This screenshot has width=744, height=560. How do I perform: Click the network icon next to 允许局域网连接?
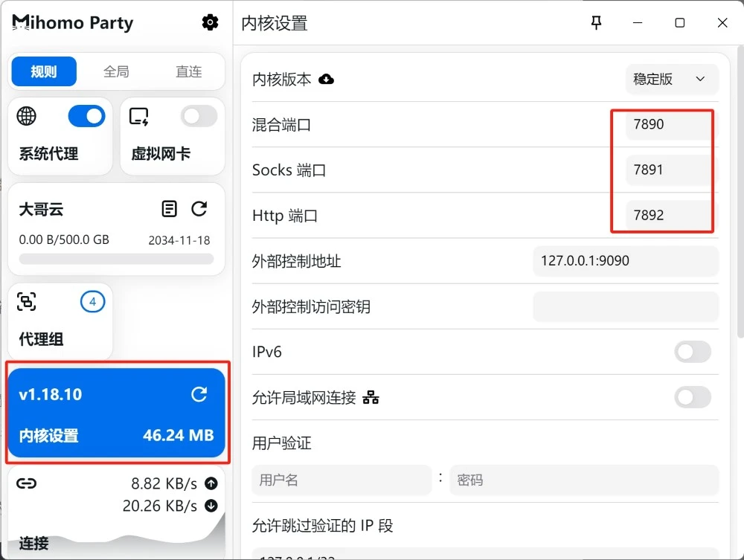(x=371, y=398)
